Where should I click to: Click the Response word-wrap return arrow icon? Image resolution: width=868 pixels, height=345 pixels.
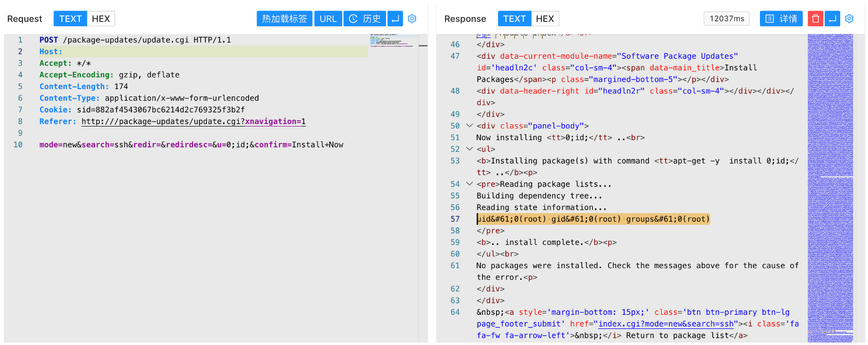tap(832, 18)
